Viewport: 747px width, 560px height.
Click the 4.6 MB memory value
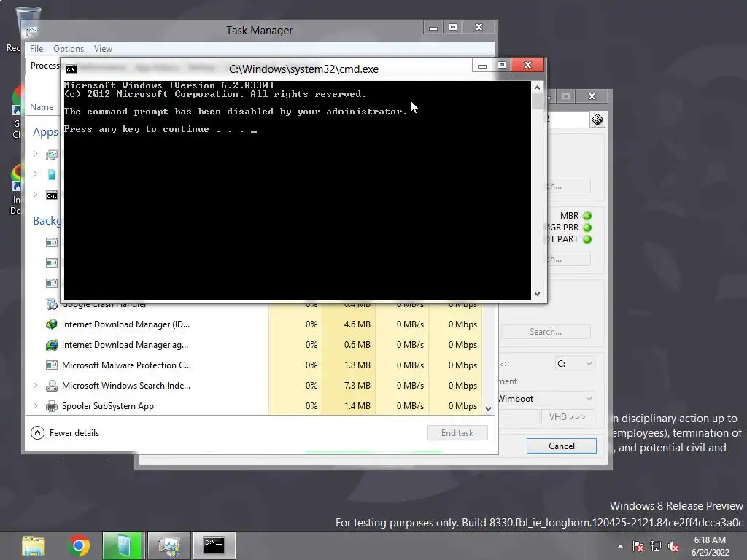[x=357, y=324]
